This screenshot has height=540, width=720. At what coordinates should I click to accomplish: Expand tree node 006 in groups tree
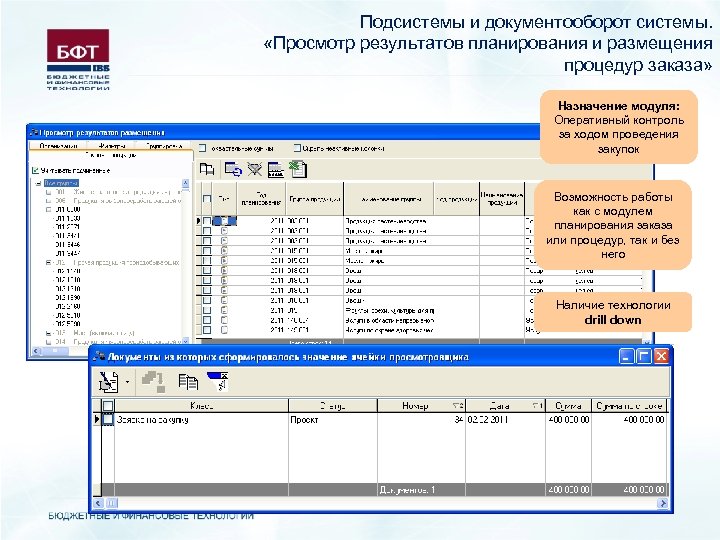[x=48, y=201]
